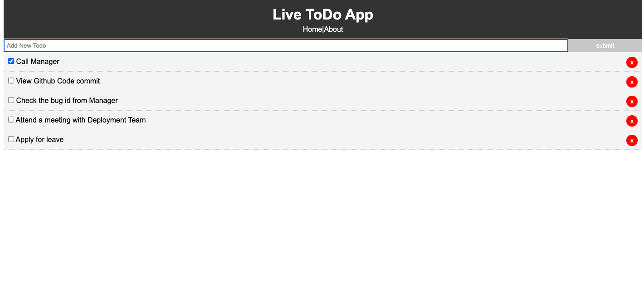
Task: Delete "Check the bug id from Manager" item
Action: [632, 101]
